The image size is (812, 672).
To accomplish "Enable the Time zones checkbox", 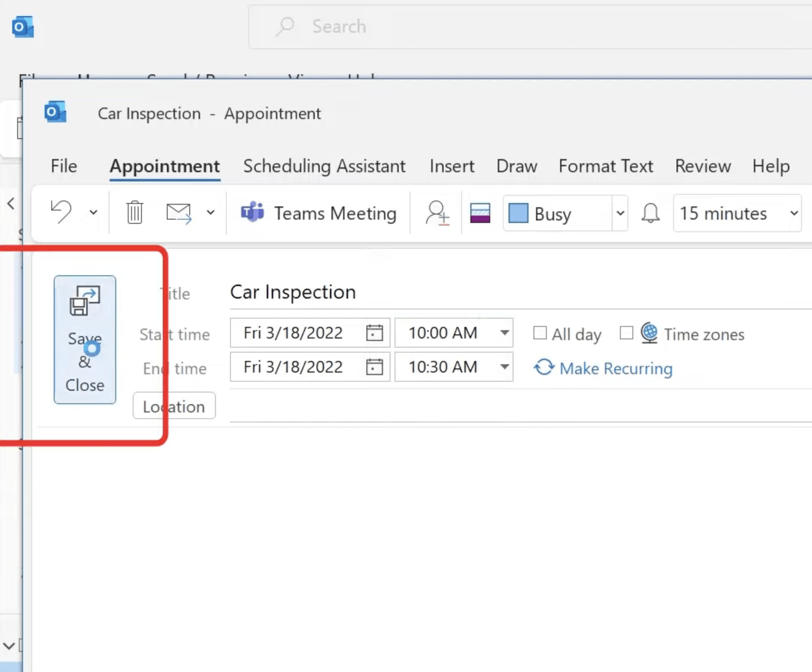I will point(626,332).
